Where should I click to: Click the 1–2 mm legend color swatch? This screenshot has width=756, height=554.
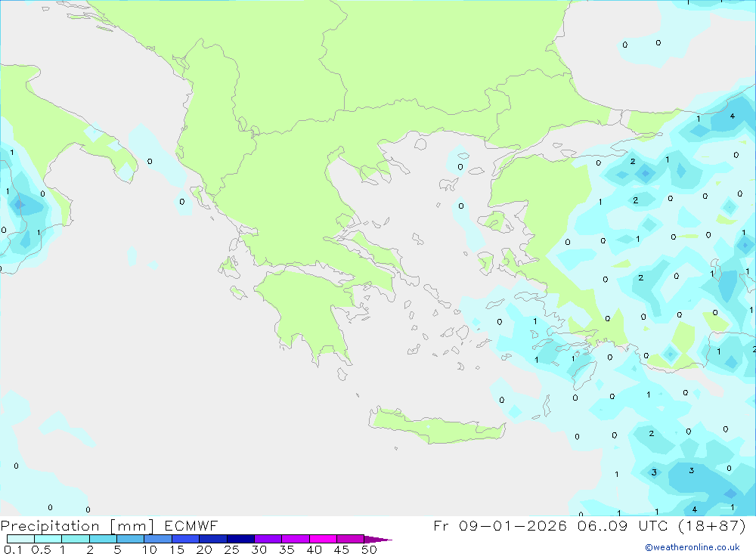point(75,539)
